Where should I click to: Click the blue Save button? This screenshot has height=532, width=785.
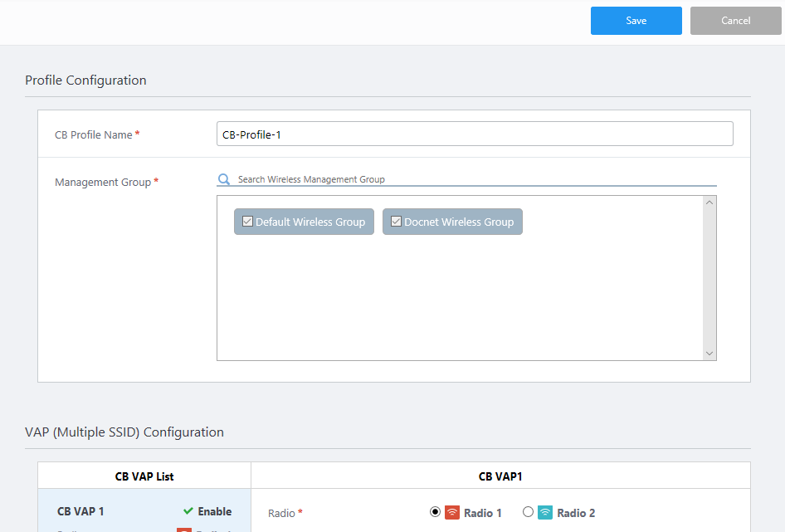click(636, 21)
